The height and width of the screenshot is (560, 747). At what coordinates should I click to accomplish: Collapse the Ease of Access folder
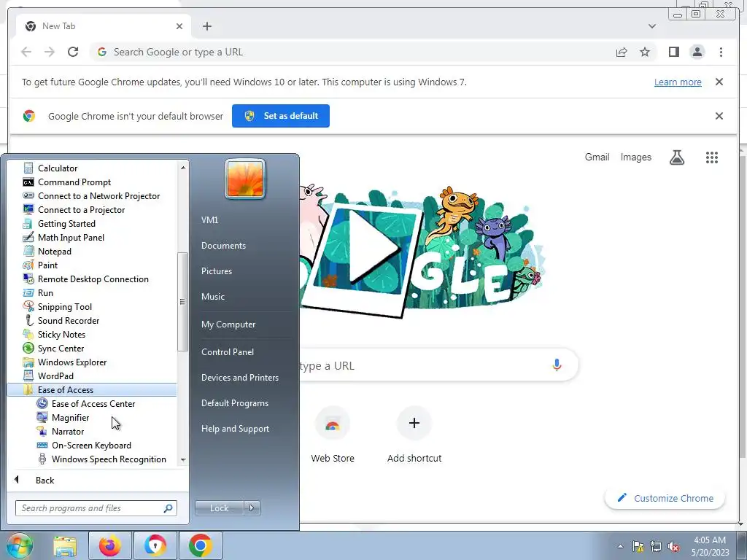coord(92,389)
